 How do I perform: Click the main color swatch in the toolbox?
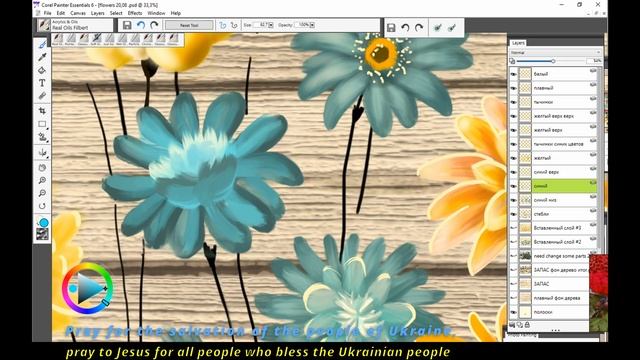pos(44,222)
